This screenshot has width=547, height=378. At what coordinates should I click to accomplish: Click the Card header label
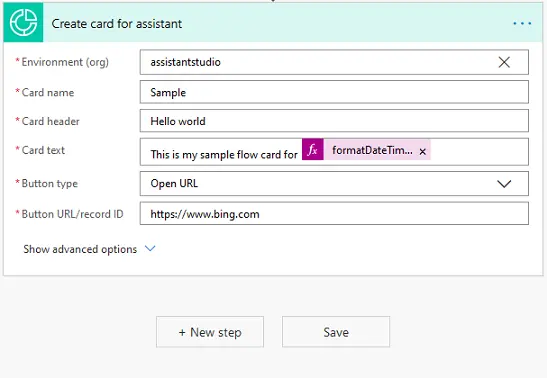(51, 121)
